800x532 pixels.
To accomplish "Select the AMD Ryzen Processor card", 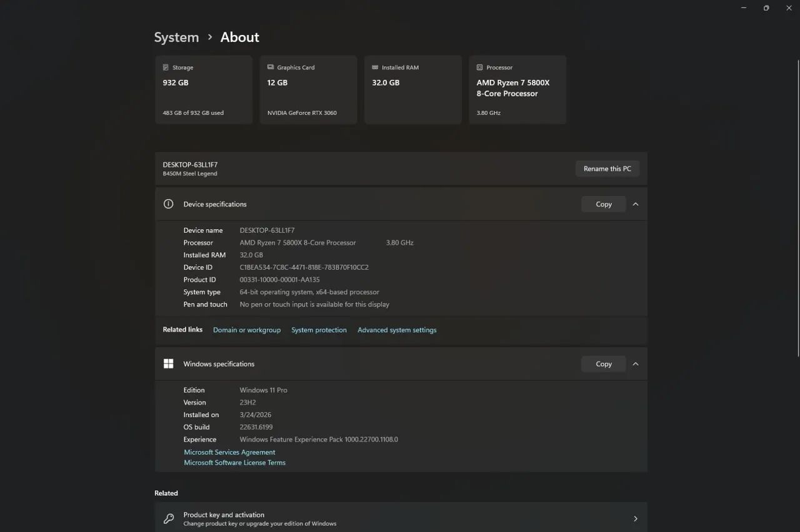I will coord(517,90).
